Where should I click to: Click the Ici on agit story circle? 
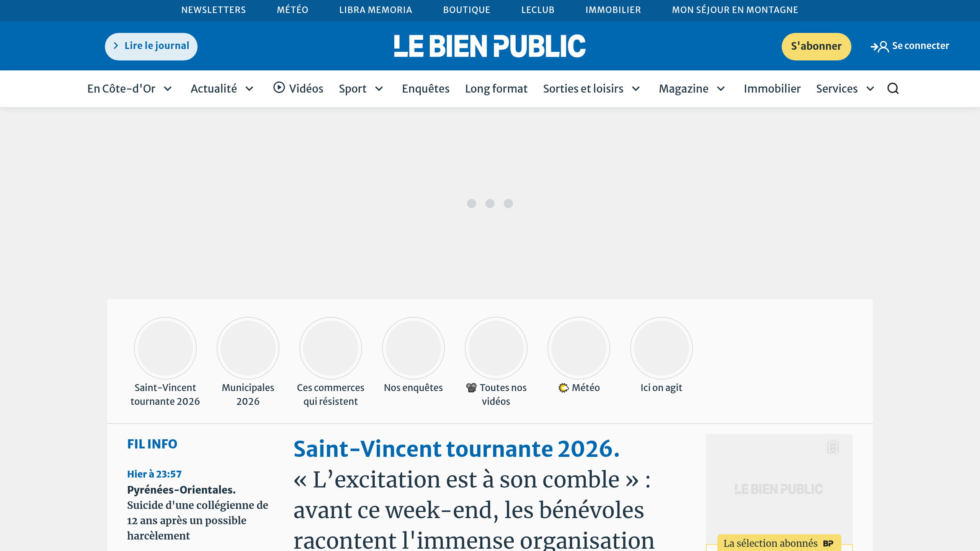point(661,348)
